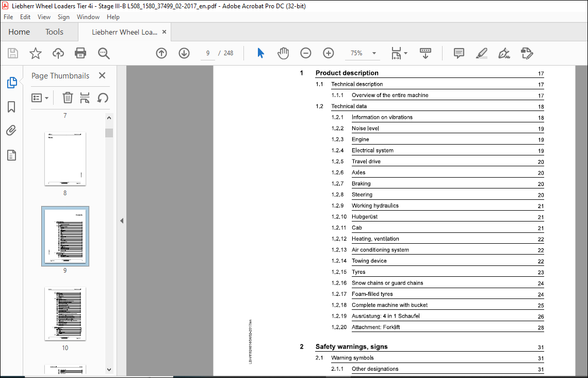Image resolution: width=588 pixels, height=378 pixels.
Task: Select the Highlight text tool
Action: (x=482, y=53)
